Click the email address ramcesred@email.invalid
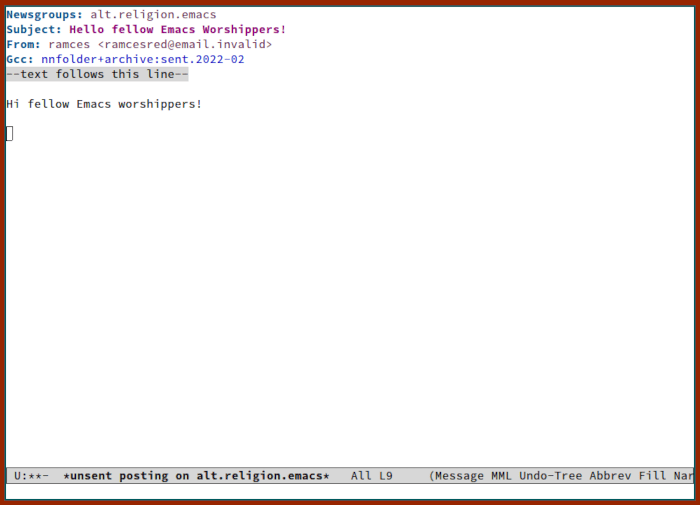Screen dimensions: 700x505 point(185,45)
